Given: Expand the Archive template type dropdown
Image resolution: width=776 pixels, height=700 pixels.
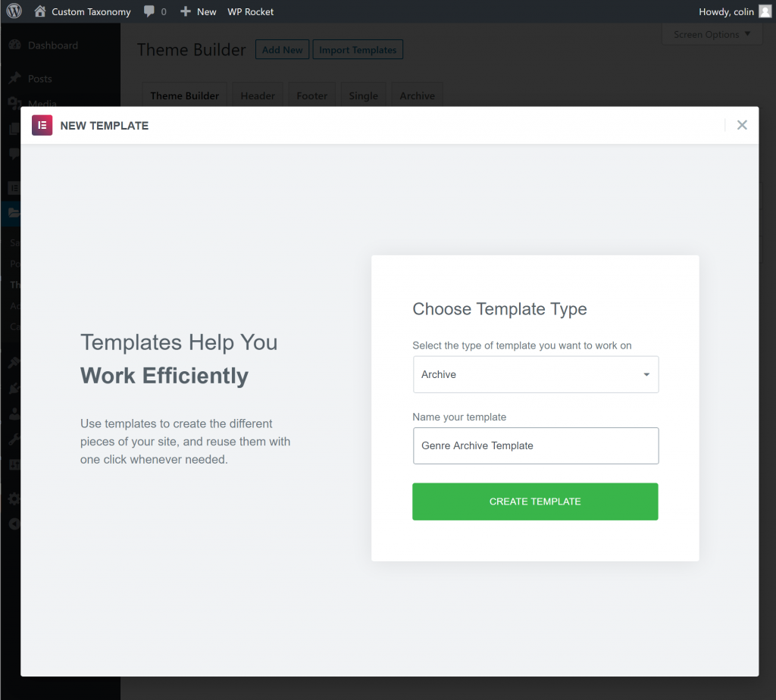Looking at the screenshot, I should [536, 374].
